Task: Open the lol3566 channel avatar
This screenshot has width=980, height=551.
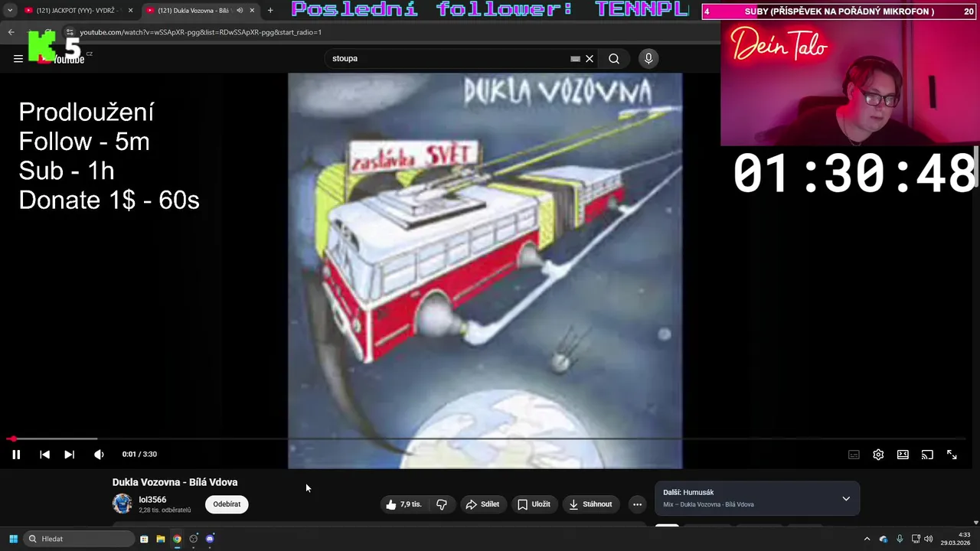Action: tap(122, 504)
